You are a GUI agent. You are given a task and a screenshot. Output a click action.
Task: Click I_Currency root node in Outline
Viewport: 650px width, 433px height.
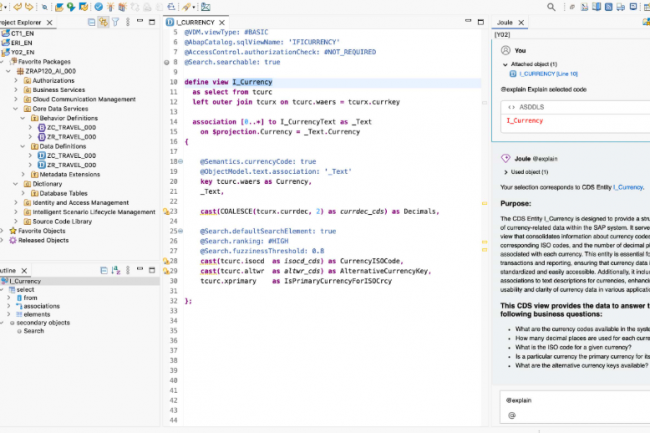[x=25, y=281]
